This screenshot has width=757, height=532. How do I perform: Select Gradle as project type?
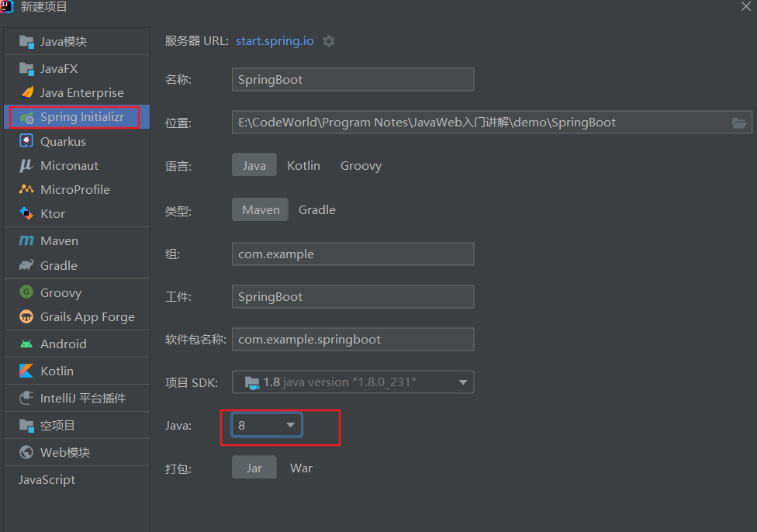pyautogui.click(x=316, y=209)
